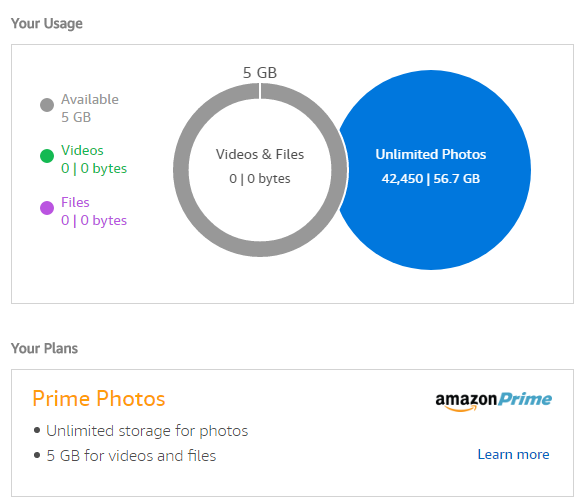
Task: Click the 5 GB label above donut chart
Action: (260, 73)
